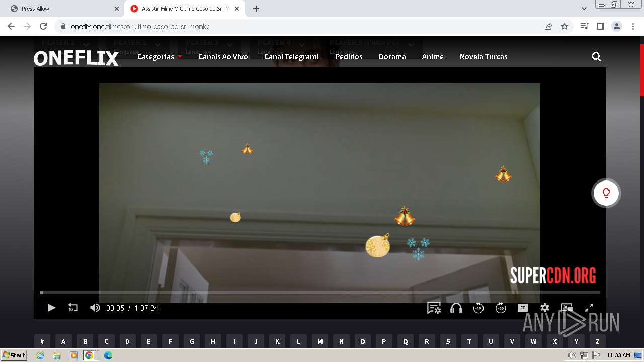Rewind 10 seconds using circular -10 icon
This screenshot has height=362, width=644.
(478, 308)
